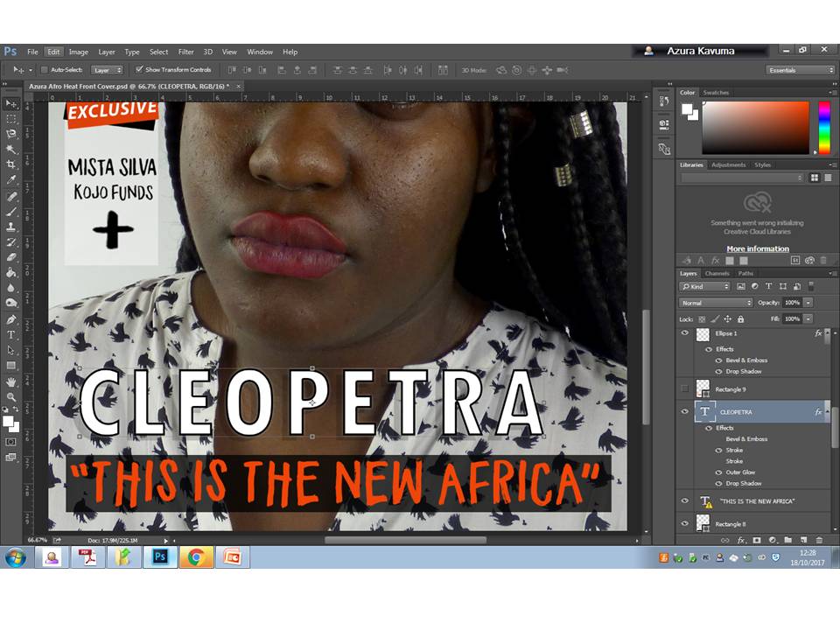Open the Opacity slider dropdown arrow
Viewport: 840px width, 630px height.
click(808, 303)
